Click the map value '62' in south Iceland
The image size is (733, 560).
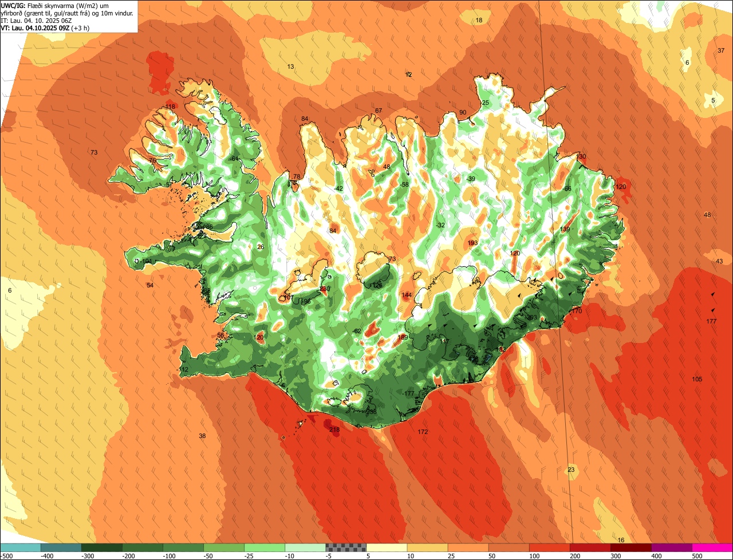tap(358, 331)
